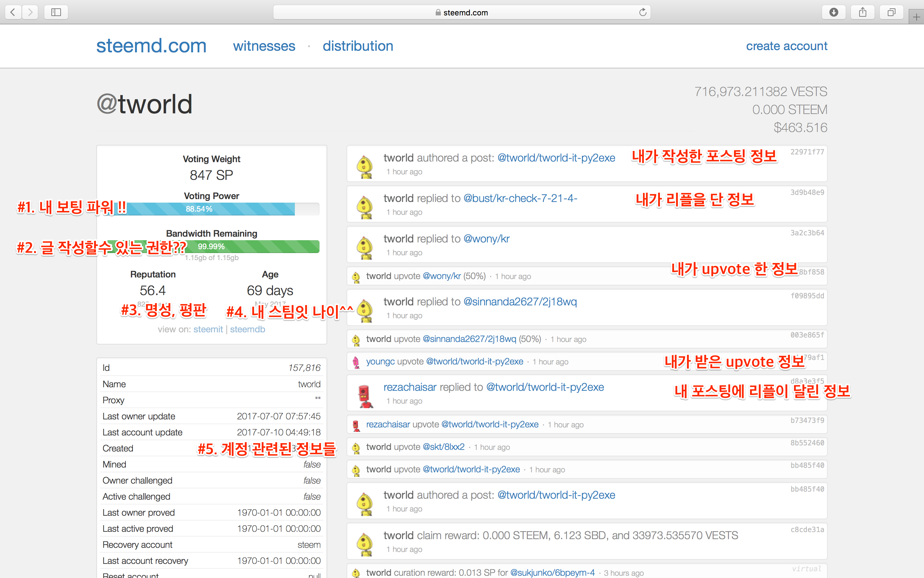Open rezachaisar user link in upvote row

(388, 424)
